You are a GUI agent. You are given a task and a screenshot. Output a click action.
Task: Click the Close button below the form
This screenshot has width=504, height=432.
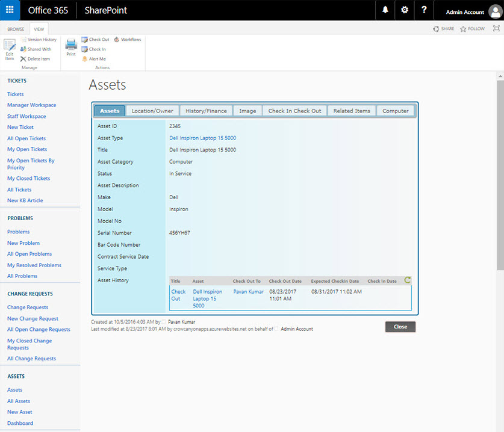coord(400,327)
